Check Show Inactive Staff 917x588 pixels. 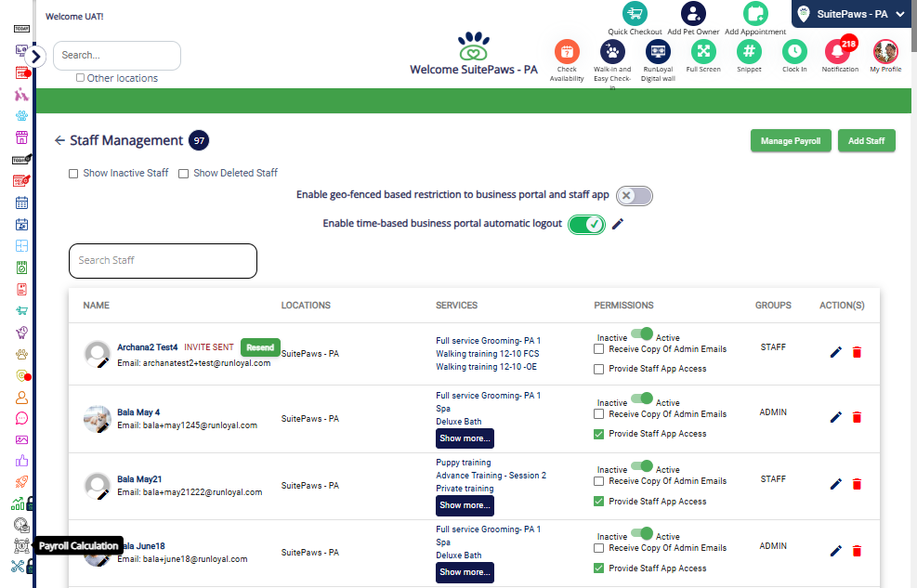[x=73, y=174]
